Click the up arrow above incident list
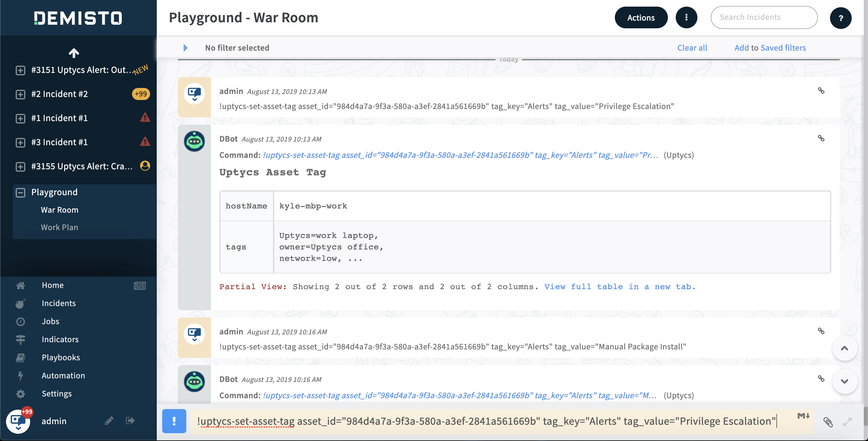 click(74, 53)
